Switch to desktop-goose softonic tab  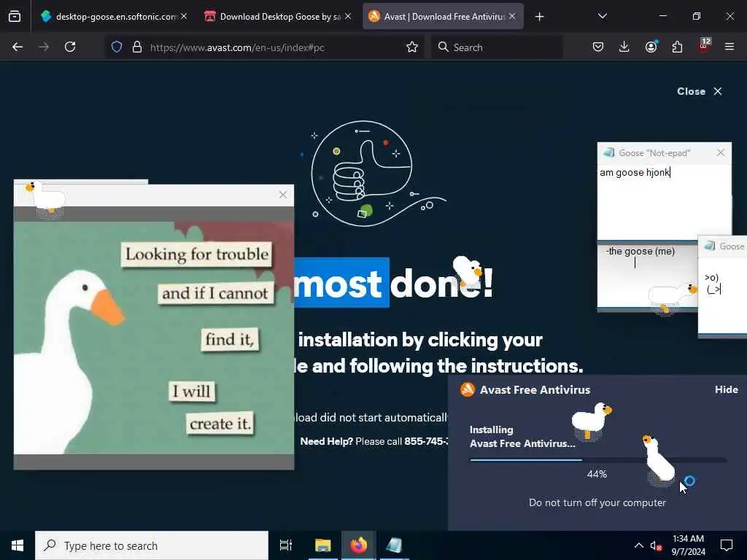(x=114, y=17)
